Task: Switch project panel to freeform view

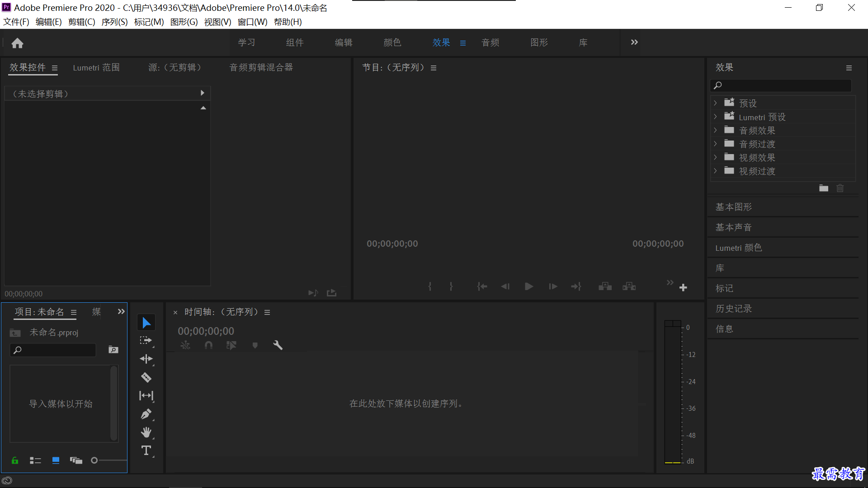Action: [x=76, y=460]
